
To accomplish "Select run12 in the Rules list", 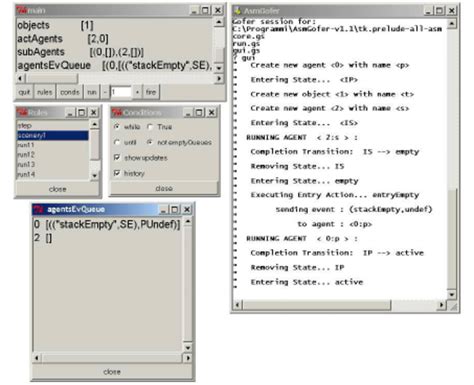I will [53, 155].
